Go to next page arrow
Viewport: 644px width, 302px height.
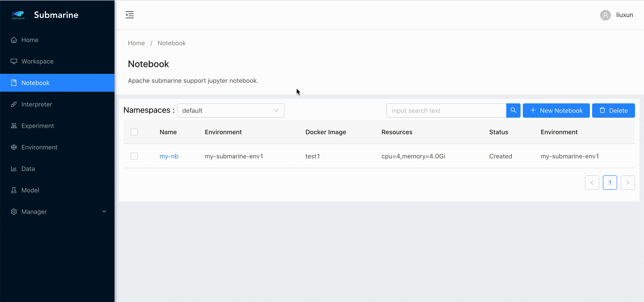click(x=627, y=183)
